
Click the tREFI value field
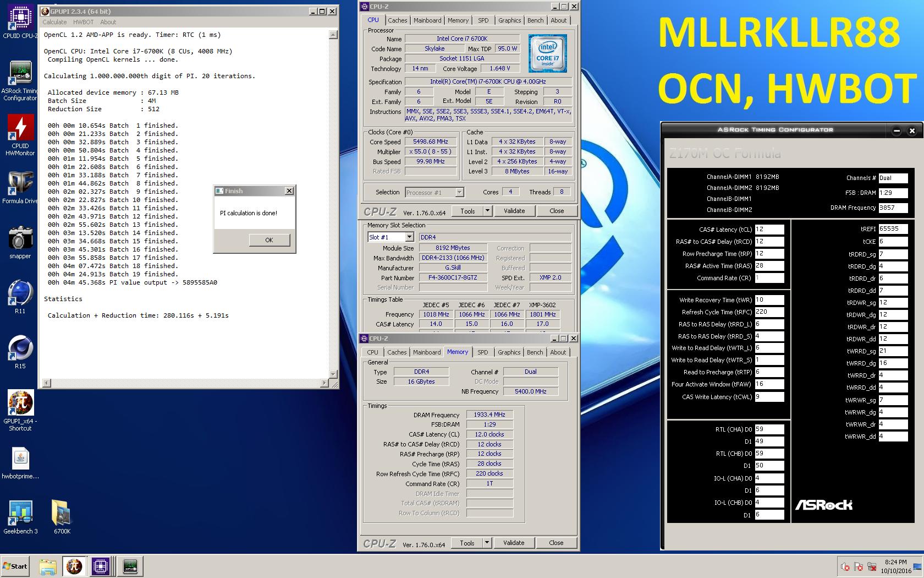click(x=893, y=228)
